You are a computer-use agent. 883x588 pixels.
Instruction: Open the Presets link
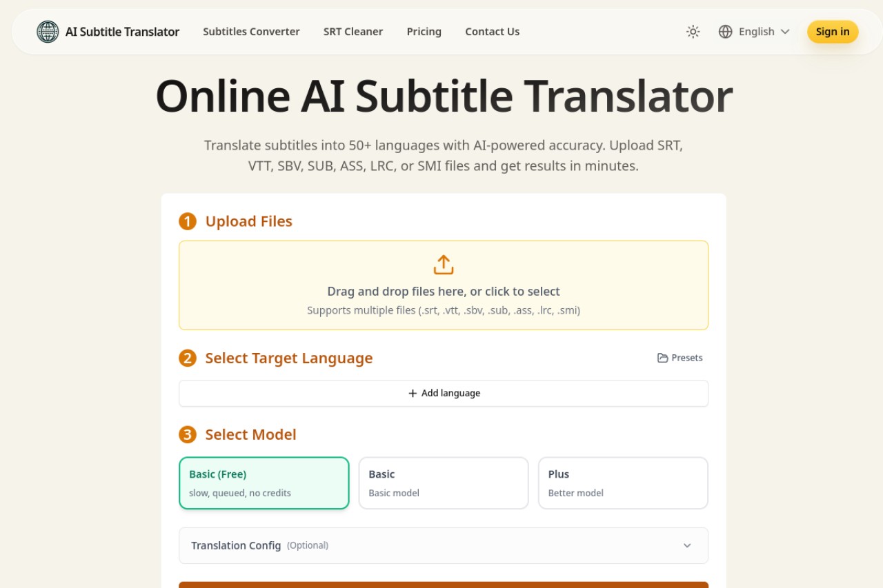point(680,358)
